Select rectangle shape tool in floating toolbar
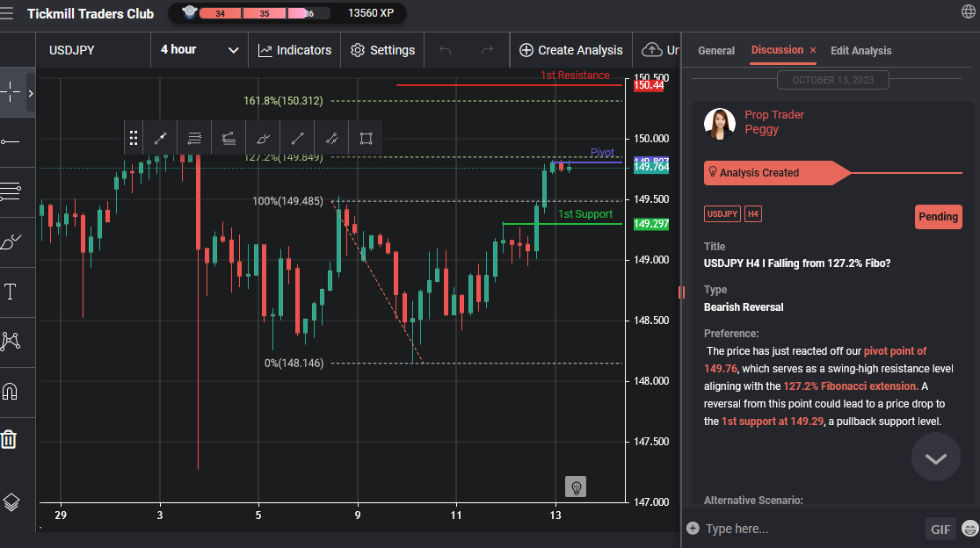980x548 pixels. 367,138
